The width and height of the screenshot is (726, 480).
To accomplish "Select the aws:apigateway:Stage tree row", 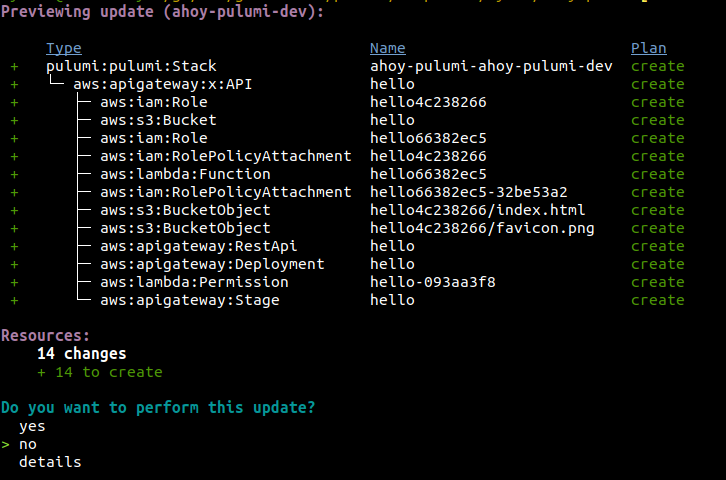I will click(x=190, y=300).
